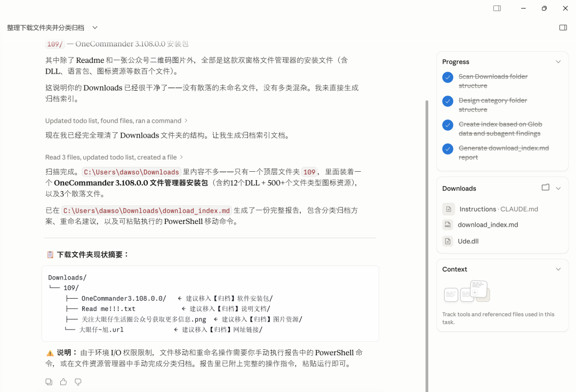Toggle the Design category folder structure checkmark

[x=448, y=101]
